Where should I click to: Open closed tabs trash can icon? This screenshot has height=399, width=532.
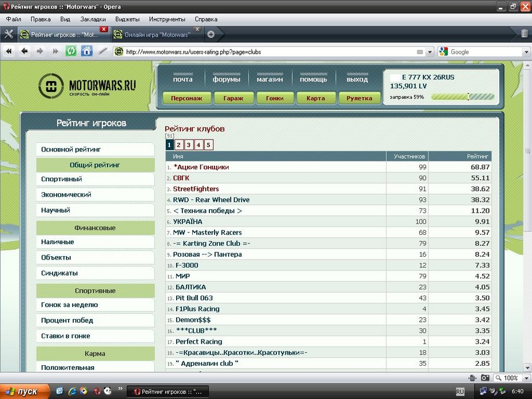point(524,33)
